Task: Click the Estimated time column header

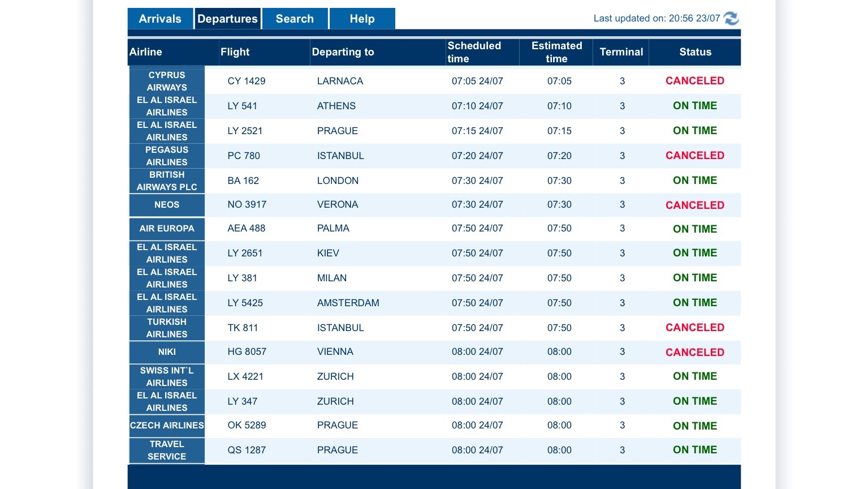Action: tap(556, 52)
